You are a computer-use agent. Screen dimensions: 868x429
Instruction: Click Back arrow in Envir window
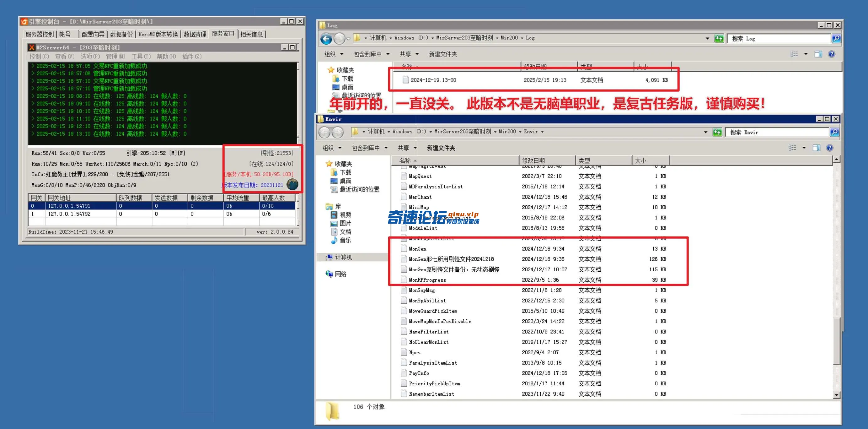(324, 132)
